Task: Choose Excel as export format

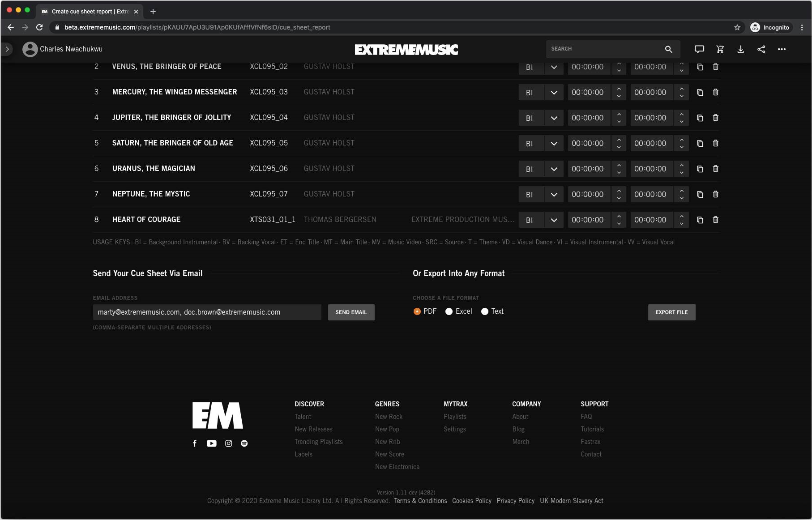Action: point(449,311)
